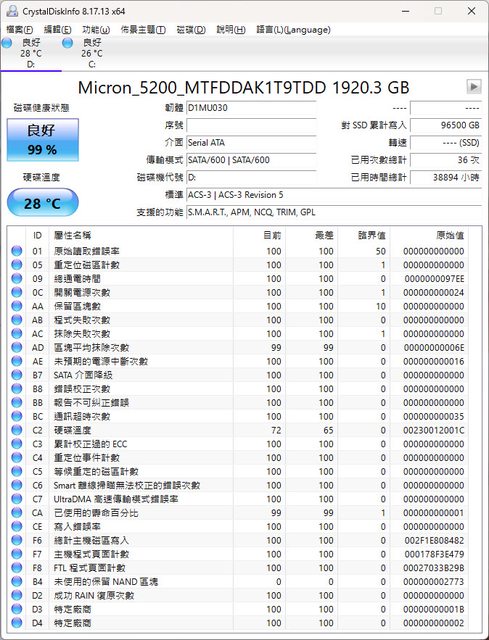Select the 成功 RAIN 復原次數 row
This screenshot has width=489, height=640.
(238, 596)
